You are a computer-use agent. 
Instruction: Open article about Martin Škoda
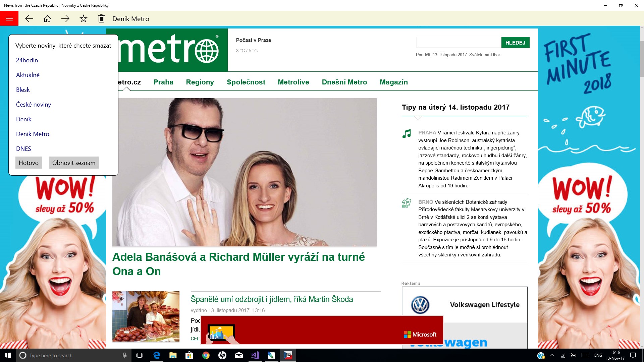pyautogui.click(x=272, y=299)
